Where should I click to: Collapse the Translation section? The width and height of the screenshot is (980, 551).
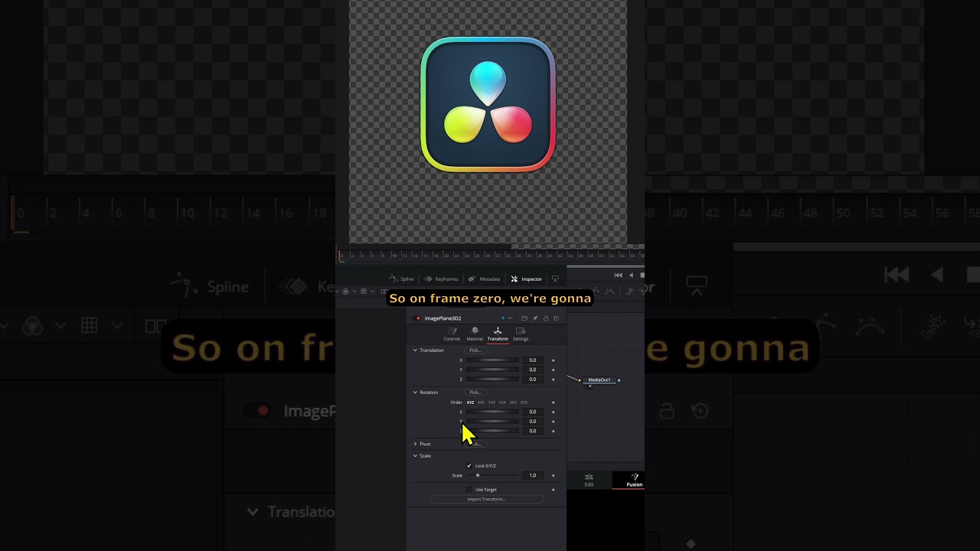[415, 350]
